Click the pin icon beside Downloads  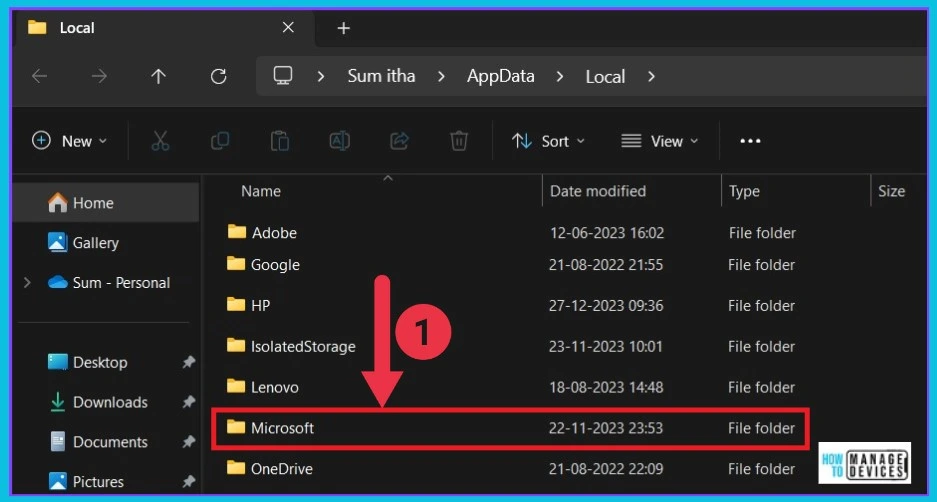click(x=189, y=402)
